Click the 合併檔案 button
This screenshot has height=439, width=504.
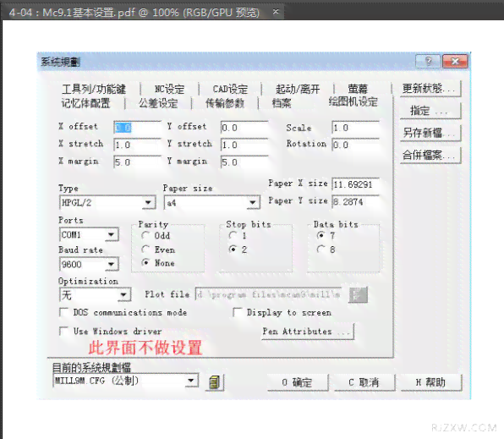click(430, 155)
